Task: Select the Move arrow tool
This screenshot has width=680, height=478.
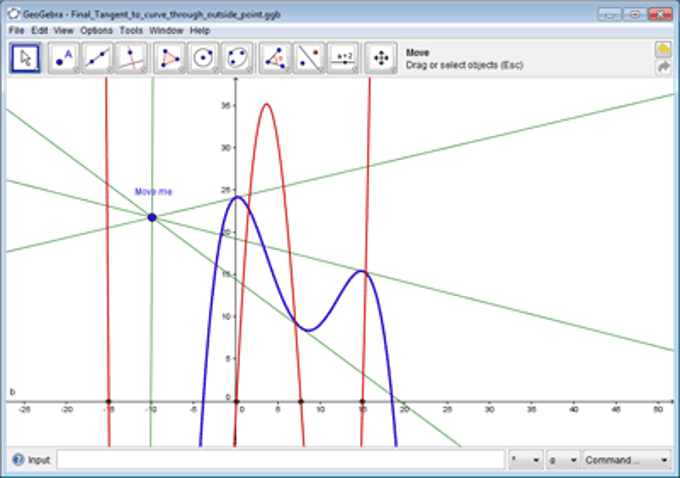Action: pos(25,58)
